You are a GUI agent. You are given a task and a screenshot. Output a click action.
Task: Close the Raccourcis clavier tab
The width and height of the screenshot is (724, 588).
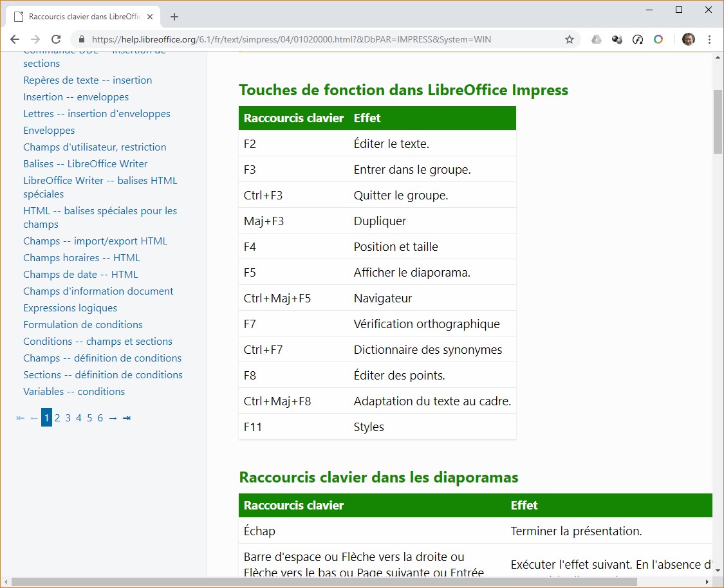tap(150, 17)
